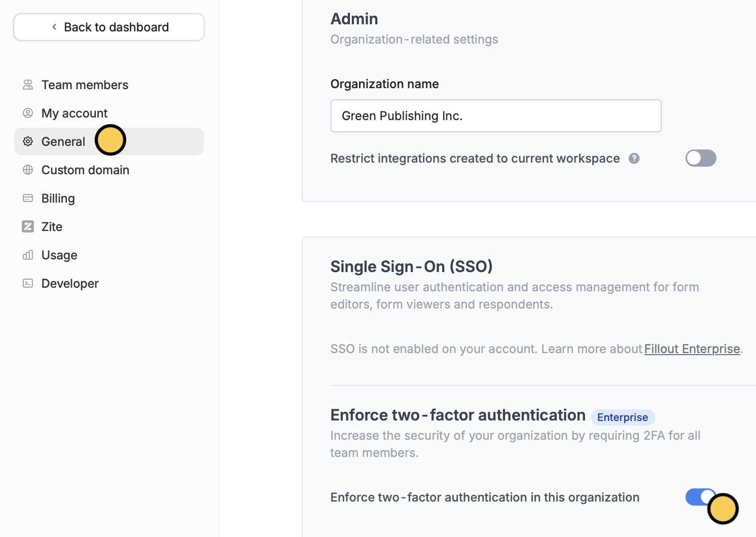Click Back to dashboard button
The image size is (756, 537).
109,27
